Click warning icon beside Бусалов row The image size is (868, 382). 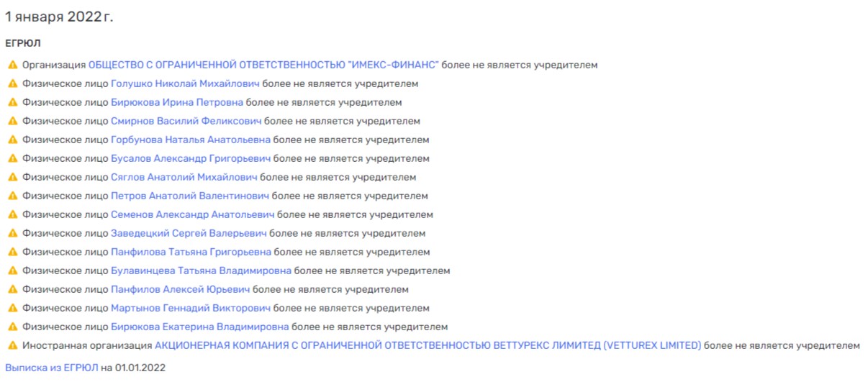(x=12, y=158)
